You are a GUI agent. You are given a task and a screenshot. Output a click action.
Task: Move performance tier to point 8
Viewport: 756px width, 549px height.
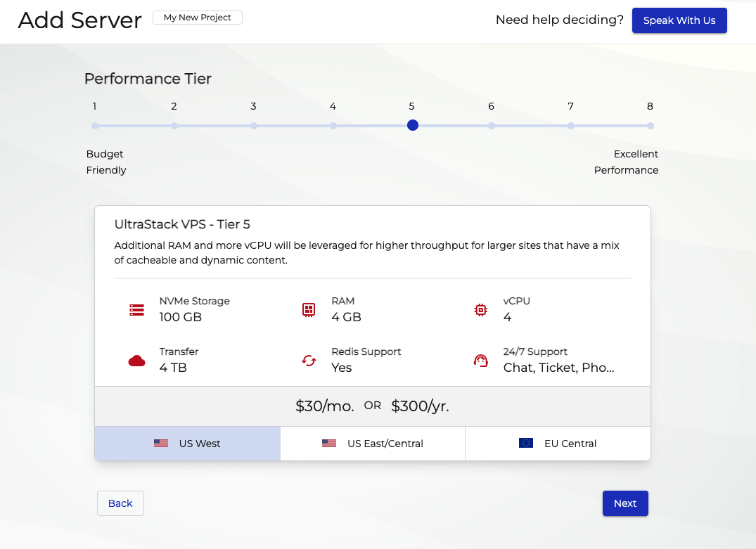pyautogui.click(x=651, y=126)
